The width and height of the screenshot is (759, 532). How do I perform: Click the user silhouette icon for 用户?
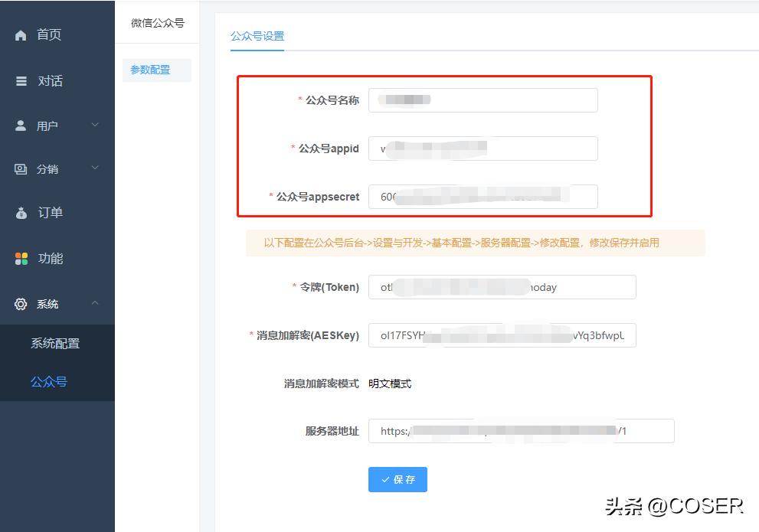(21, 125)
